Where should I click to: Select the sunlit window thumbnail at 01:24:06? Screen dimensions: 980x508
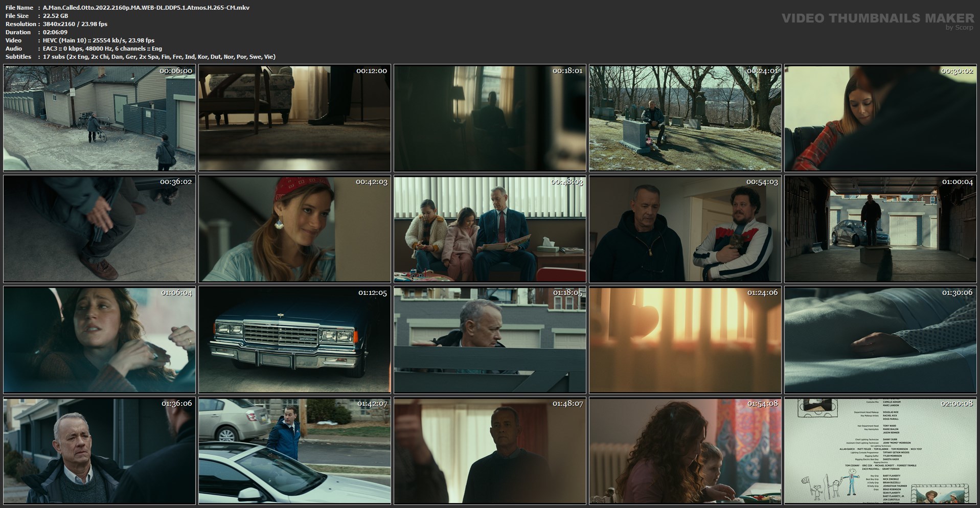pyautogui.click(x=685, y=340)
